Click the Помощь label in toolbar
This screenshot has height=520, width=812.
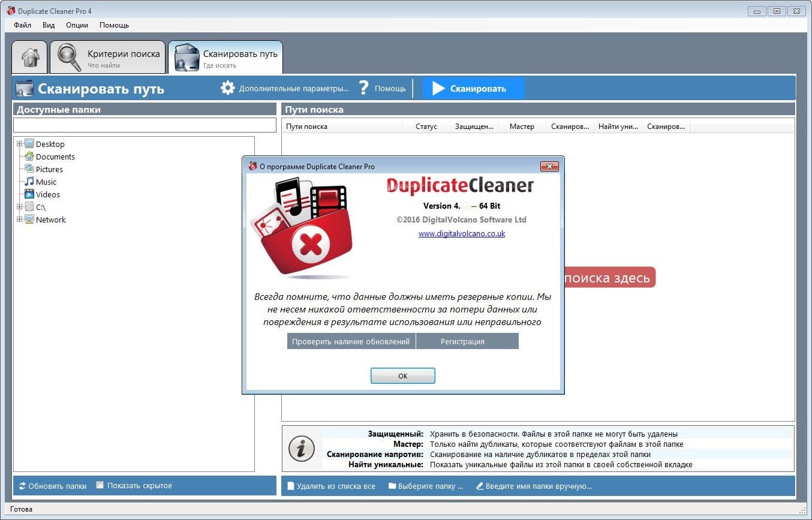[x=390, y=88]
